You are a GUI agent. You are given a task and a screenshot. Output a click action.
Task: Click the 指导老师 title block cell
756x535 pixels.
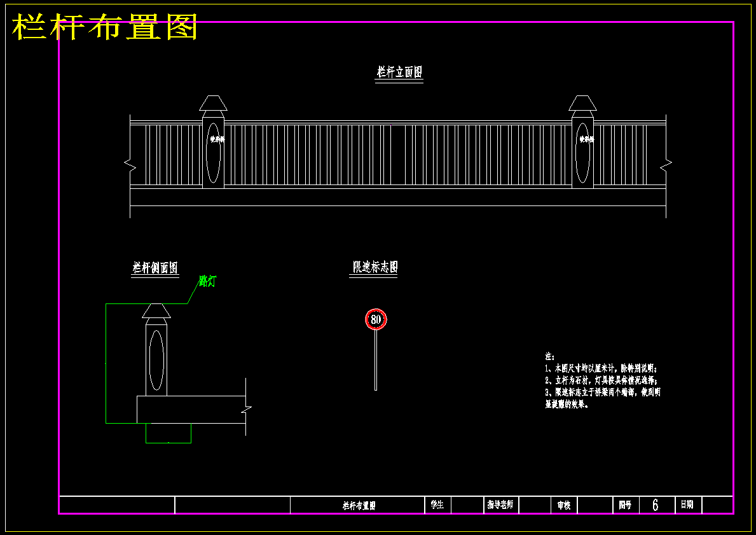click(500, 505)
